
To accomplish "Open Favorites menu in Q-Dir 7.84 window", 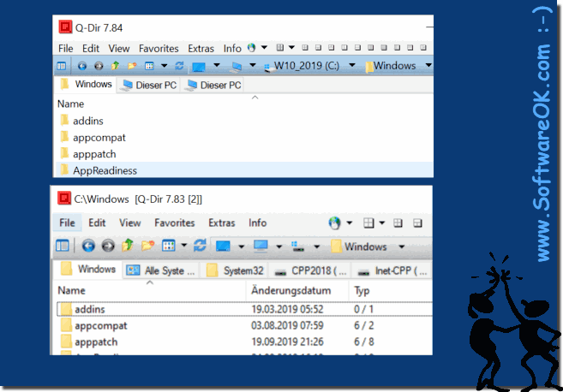I will [x=159, y=48].
